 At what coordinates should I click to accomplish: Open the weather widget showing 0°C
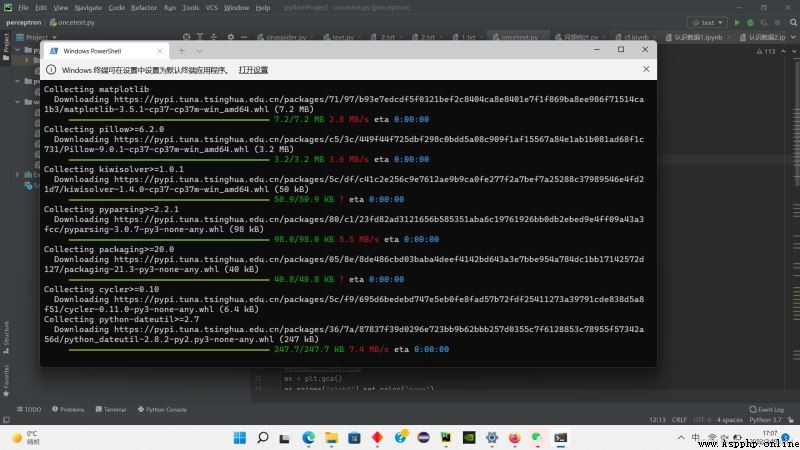point(26,438)
